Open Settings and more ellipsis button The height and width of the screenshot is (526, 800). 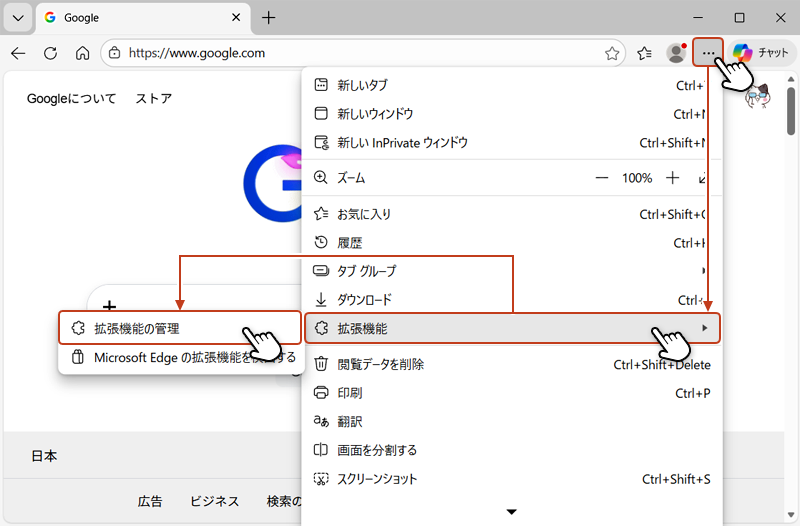(708, 53)
